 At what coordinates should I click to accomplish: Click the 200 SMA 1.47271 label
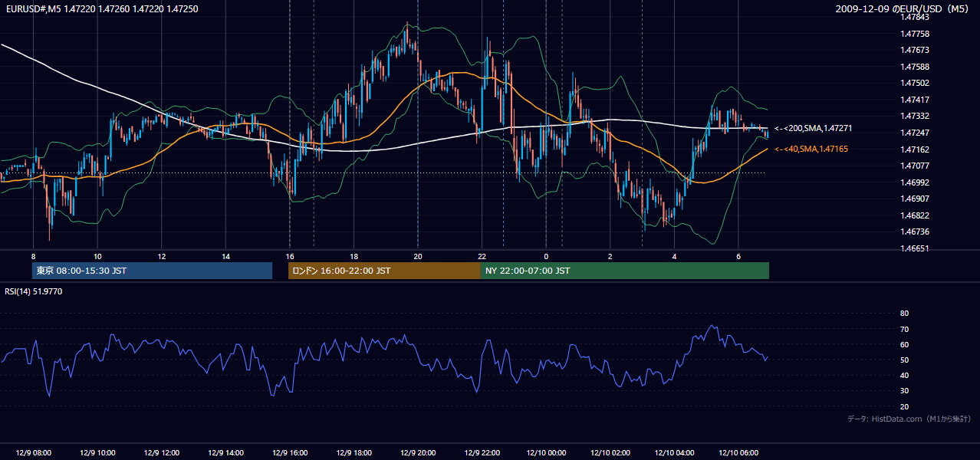[813, 129]
